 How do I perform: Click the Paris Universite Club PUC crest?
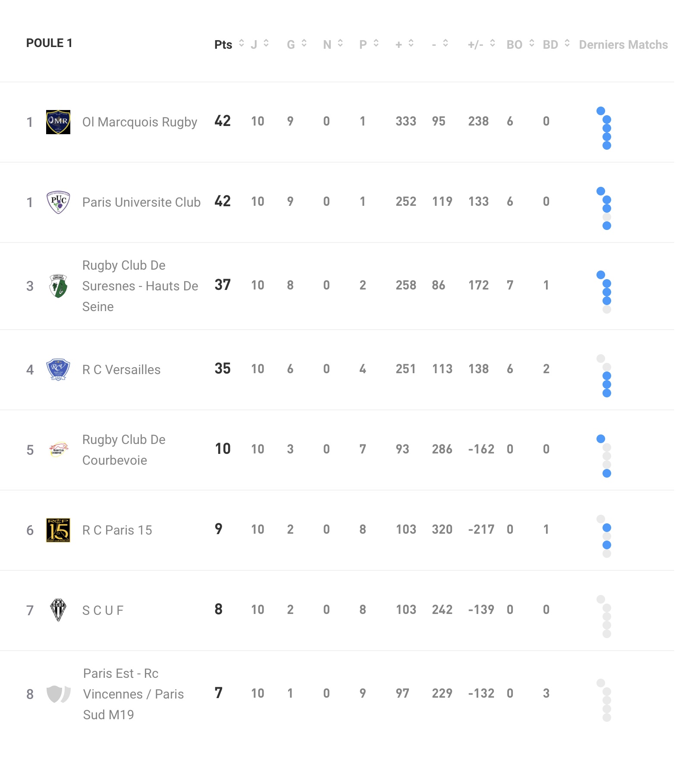pos(58,202)
